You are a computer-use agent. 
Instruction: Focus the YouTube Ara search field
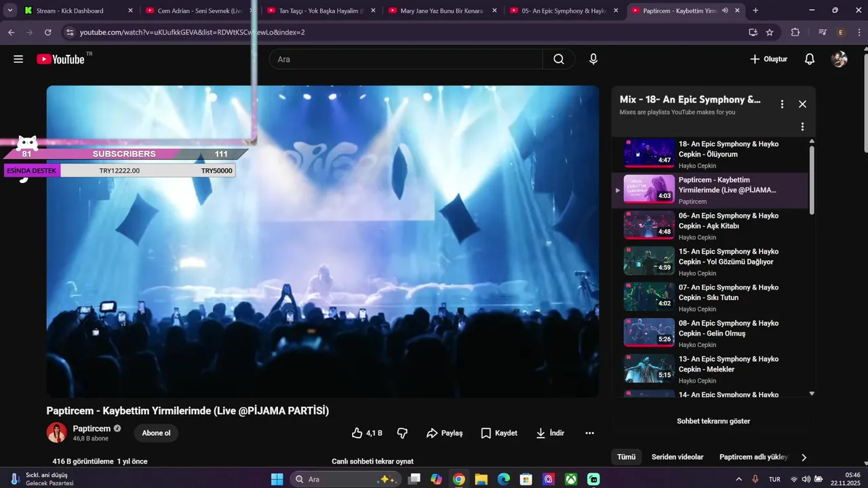point(406,59)
